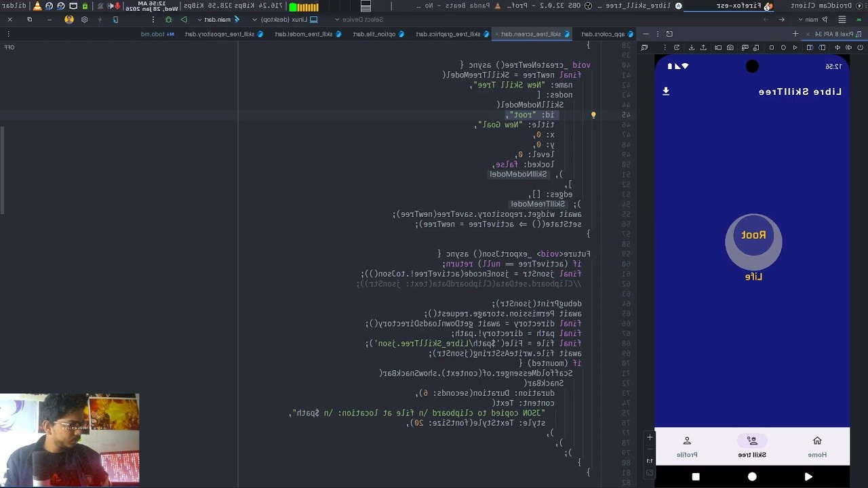Click the clock showing 12:56 AM
The image size is (868, 488).
click(153, 5)
